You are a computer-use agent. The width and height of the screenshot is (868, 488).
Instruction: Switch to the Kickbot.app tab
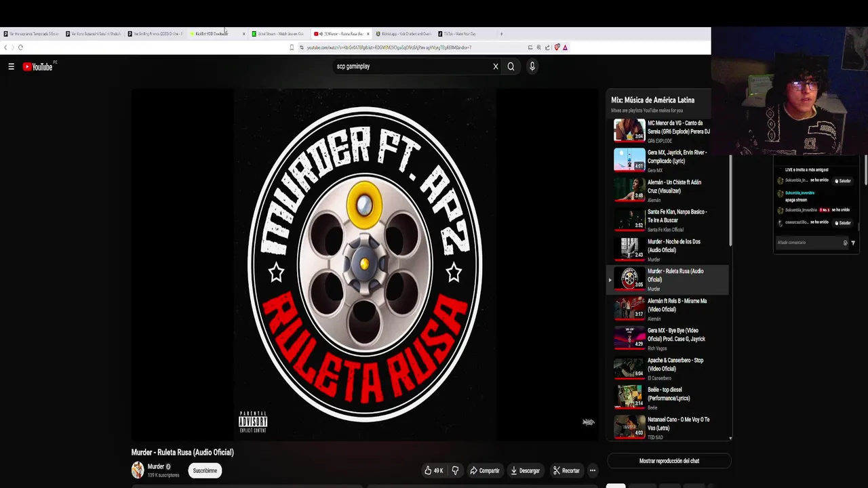(x=404, y=34)
